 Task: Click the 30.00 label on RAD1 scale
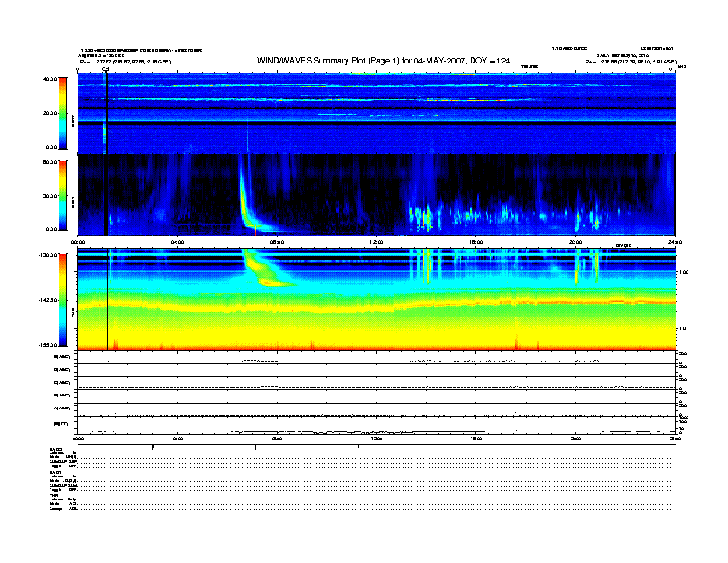tap(50, 196)
